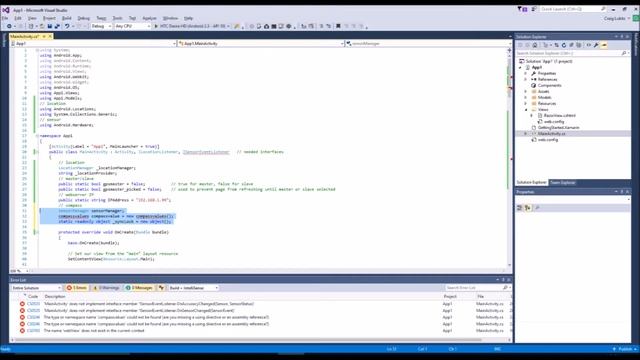Open the sensorManager member dropdown
The width and height of the screenshot is (640, 360).
click(428, 43)
